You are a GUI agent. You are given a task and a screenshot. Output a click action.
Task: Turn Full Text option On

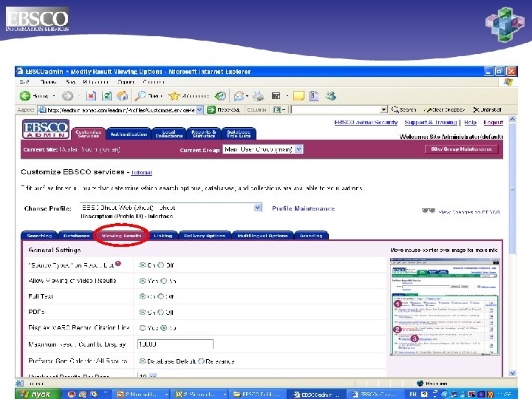tap(143, 296)
